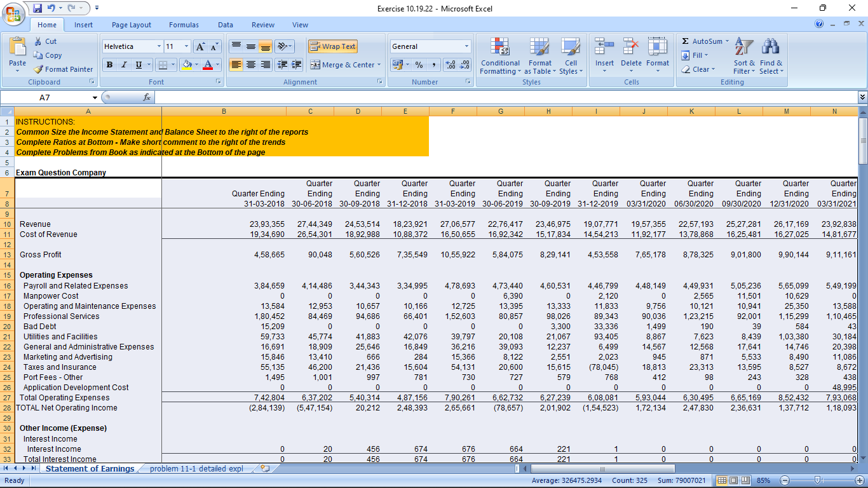
Task: Click the Find & Select icon
Action: coord(770,56)
